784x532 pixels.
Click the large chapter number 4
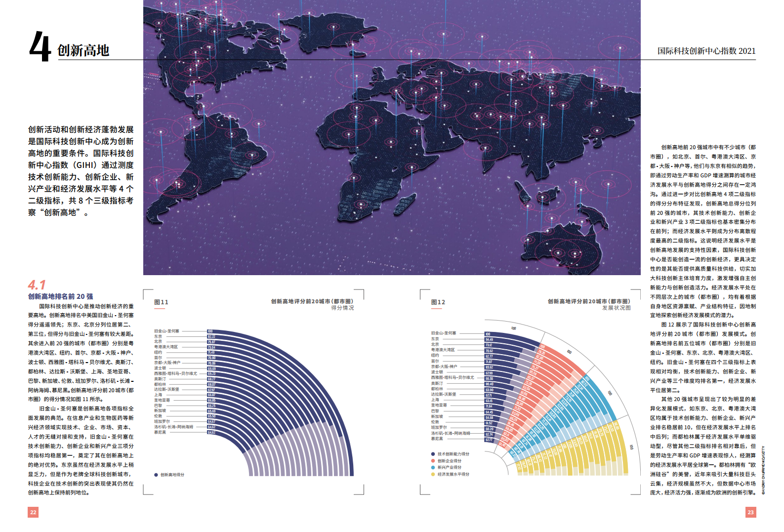(x=40, y=47)
